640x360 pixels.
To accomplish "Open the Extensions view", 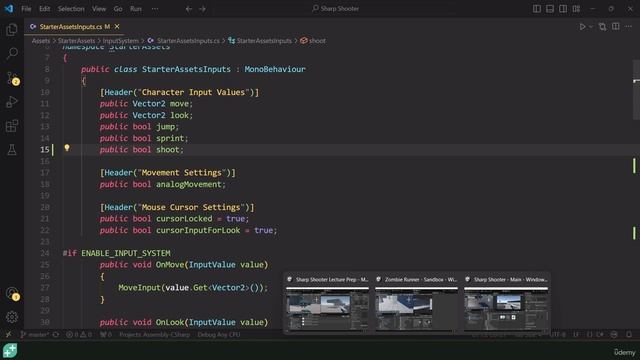I will [12, 126].
